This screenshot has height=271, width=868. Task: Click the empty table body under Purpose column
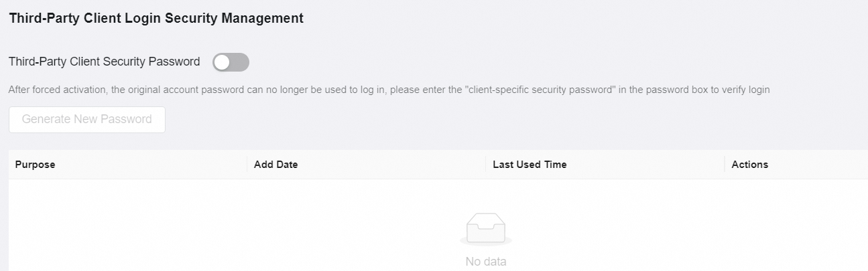127,221
